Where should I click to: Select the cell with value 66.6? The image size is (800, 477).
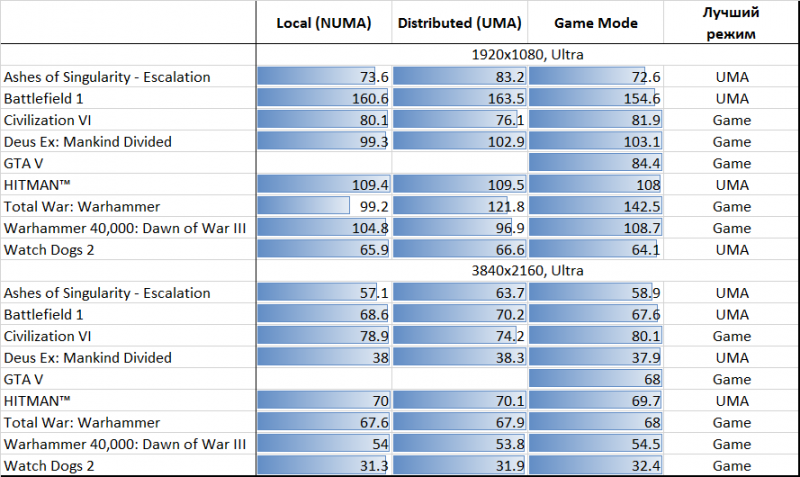click(x=460, y=249)
